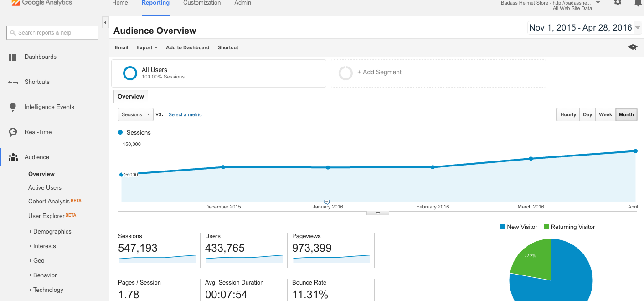This screenshot has width=644, height=301.
Task: Click in the Search reports & help field
Action: pos(52,33)
